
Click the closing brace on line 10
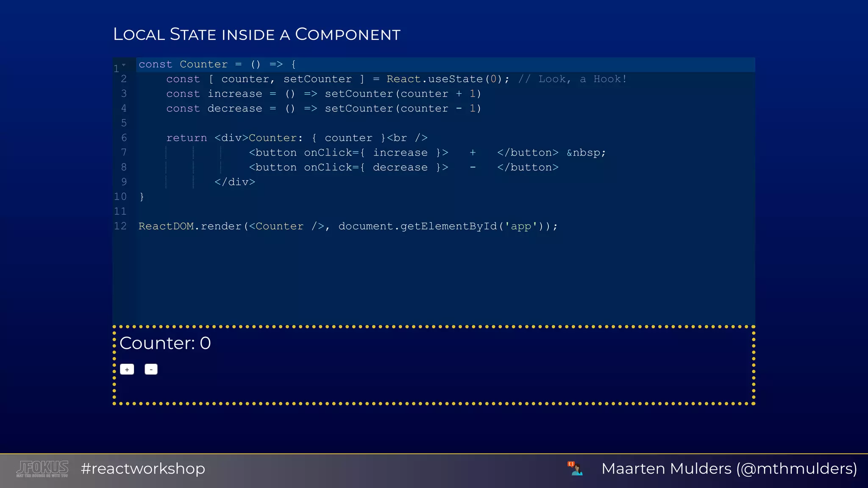click(142, 197)
